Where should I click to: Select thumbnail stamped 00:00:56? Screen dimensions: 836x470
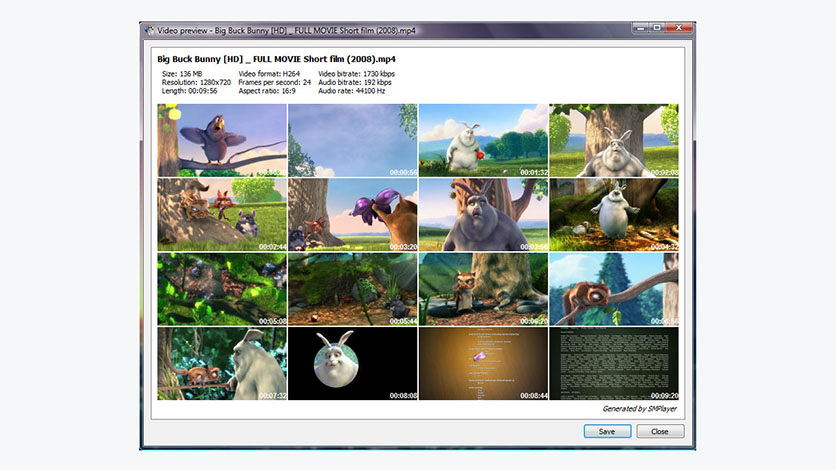pos(352,140)
